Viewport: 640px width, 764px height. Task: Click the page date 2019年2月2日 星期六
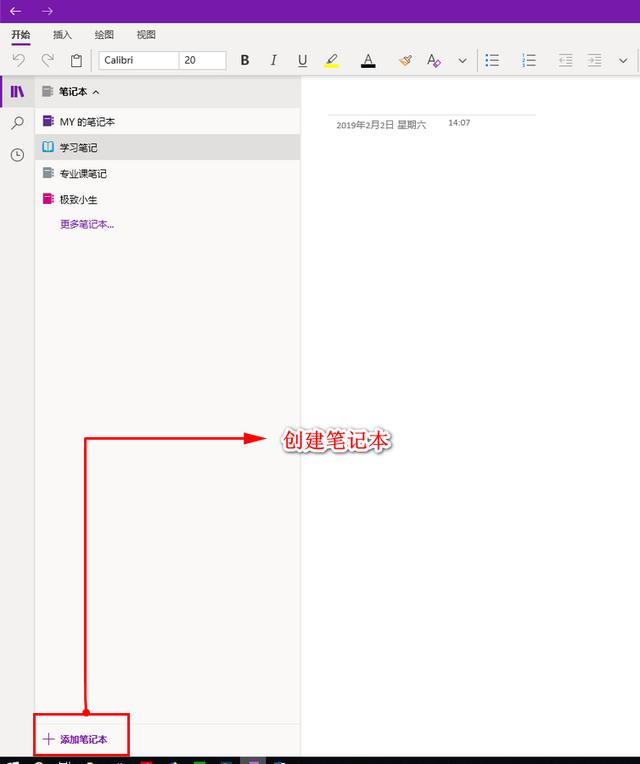(x=381, y=125)
